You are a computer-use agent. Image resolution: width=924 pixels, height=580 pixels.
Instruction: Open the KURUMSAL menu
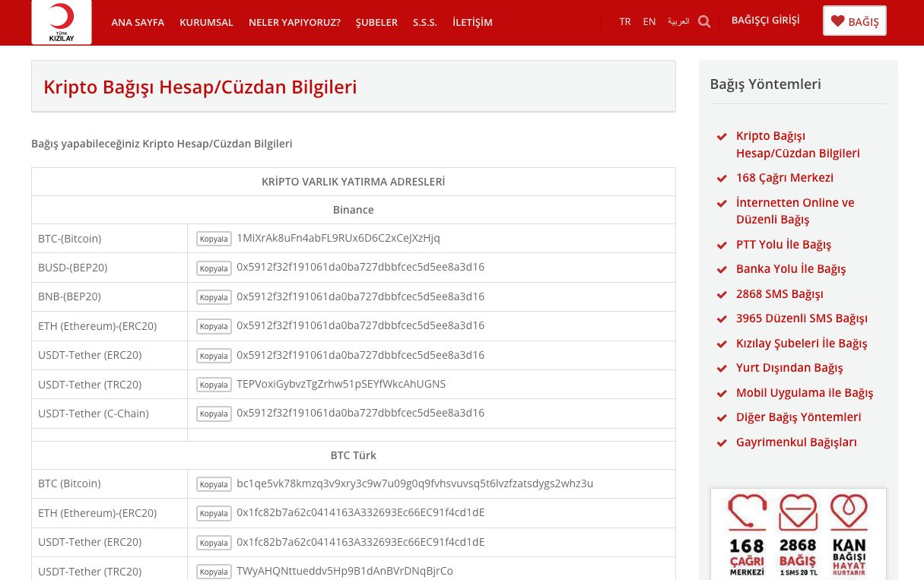tap(206, 22)
